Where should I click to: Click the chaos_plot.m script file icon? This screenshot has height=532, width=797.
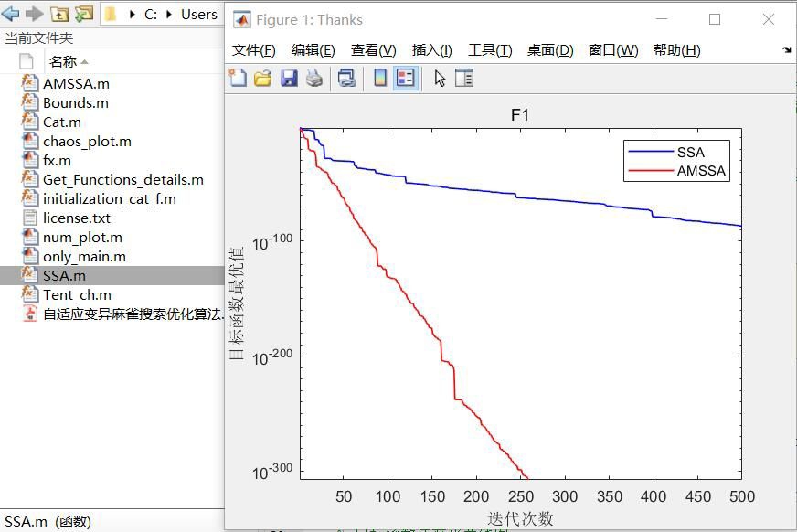tap(30, 141)
